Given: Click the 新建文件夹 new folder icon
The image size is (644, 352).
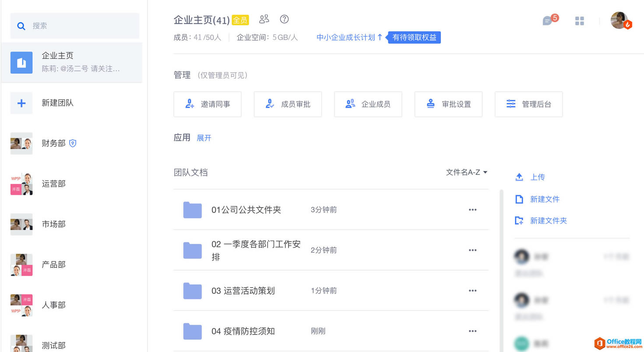Looking at the screenshot, I should pyautogui.click(x=519, y=221).
